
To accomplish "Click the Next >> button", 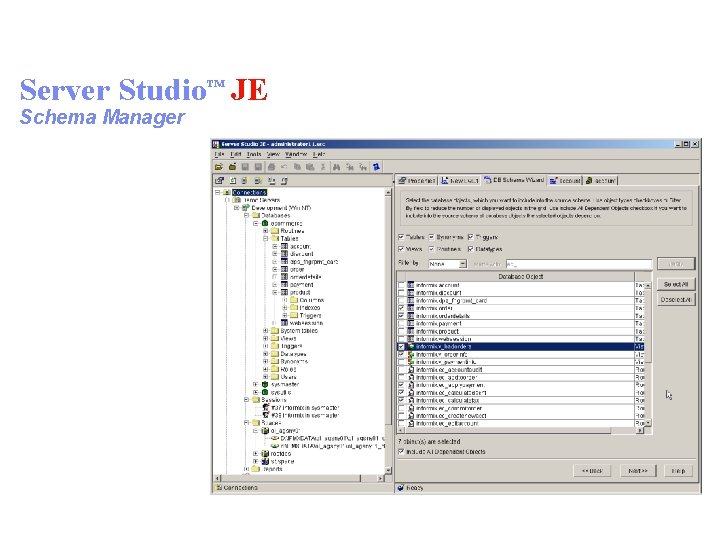I will 638,471.
